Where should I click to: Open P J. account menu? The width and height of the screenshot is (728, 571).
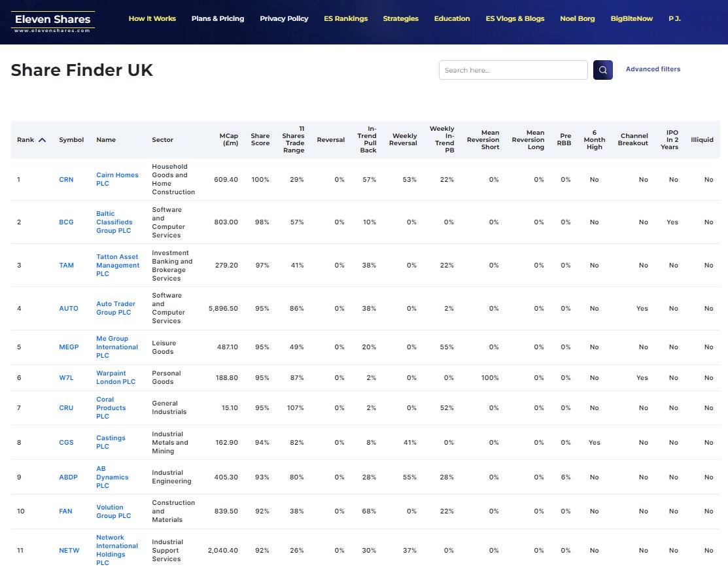pyautogui.click(x=674, y=18)
